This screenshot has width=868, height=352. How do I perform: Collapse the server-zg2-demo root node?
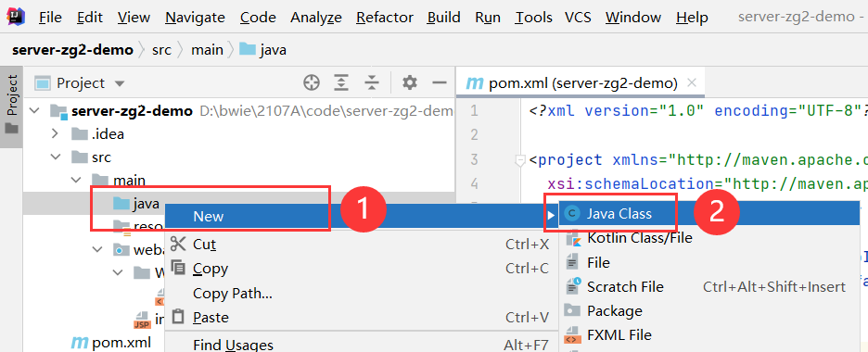(x=34, y=111)
